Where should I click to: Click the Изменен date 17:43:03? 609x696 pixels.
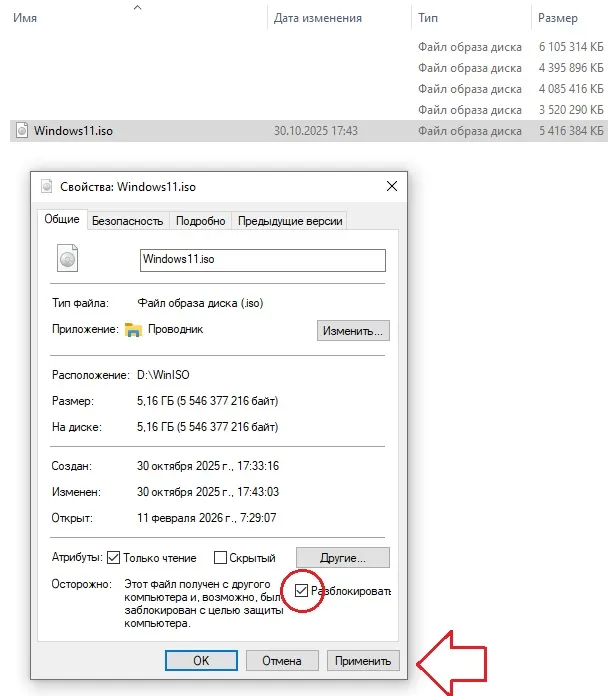pyautogui.click(x=208, y=492)
